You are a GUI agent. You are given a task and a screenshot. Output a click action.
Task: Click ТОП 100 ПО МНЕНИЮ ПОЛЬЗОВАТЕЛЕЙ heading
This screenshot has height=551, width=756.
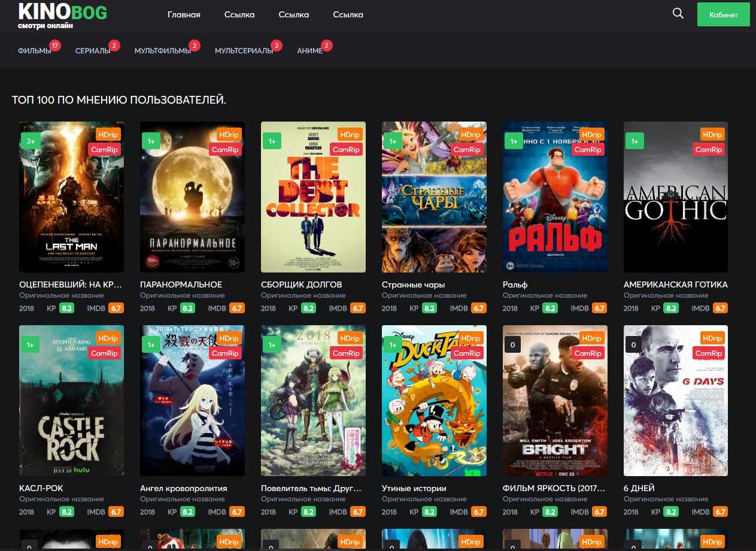pos(119,99)
